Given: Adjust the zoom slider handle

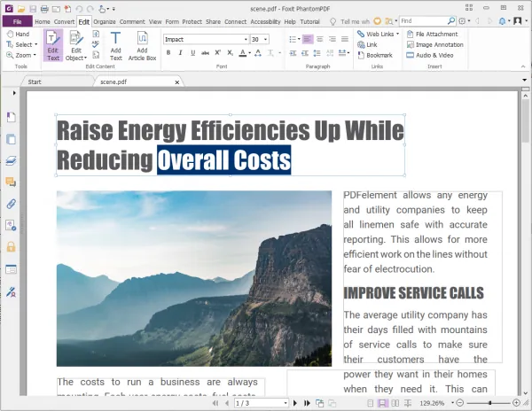Looking at the screenshot, I should coord(490,403).
